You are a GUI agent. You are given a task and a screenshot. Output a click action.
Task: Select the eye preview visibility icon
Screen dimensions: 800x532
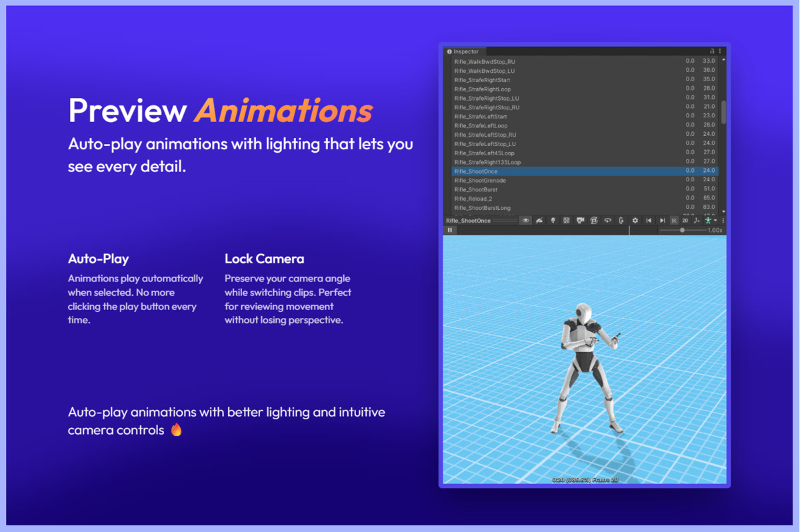(525, 221)
